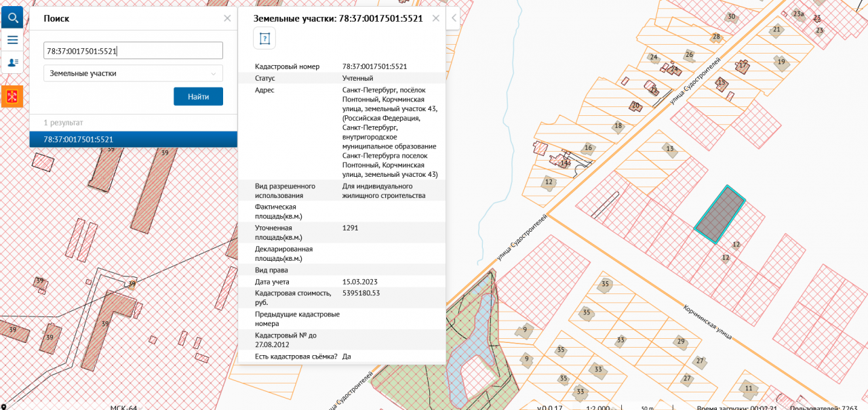Expand the Земельные участки category dropdown
The height and width of the screenshot is (410, 868).
133,73
